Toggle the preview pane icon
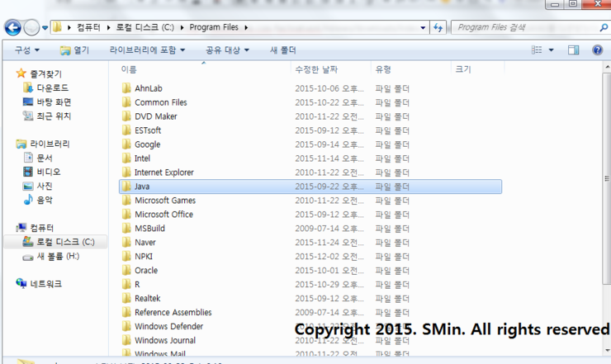This screenshot has height=364, width=611. (573, 50)
